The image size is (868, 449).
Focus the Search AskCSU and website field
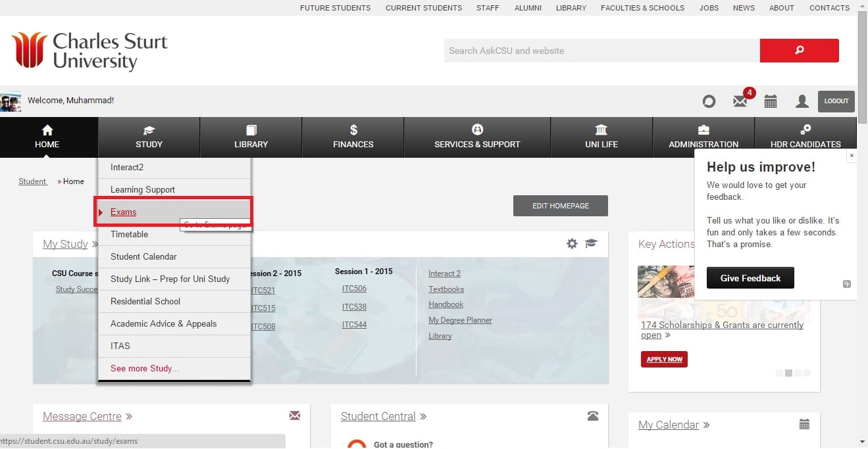tap(602, 51)
